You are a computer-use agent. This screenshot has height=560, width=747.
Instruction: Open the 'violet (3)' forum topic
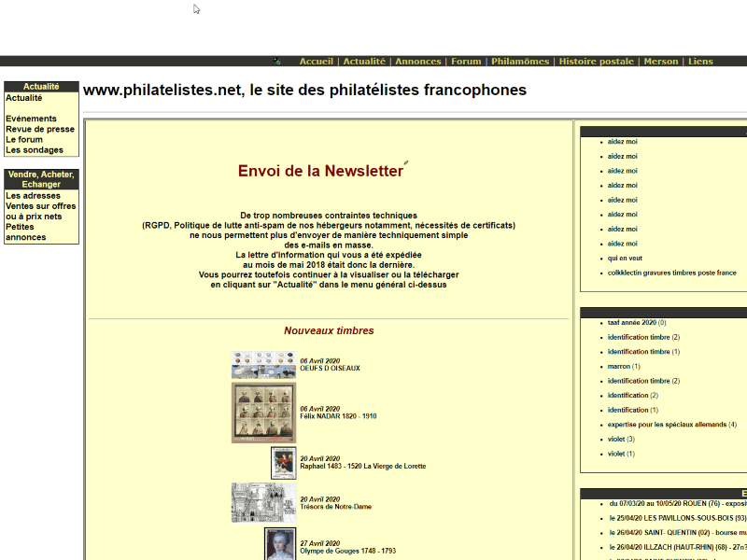(621, 439)
